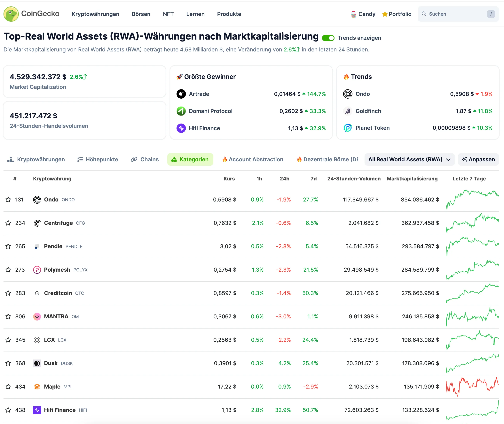The height and width of the screenshot is (424, 504).
Task: Star Ondo as favorite
Action: 8,200
